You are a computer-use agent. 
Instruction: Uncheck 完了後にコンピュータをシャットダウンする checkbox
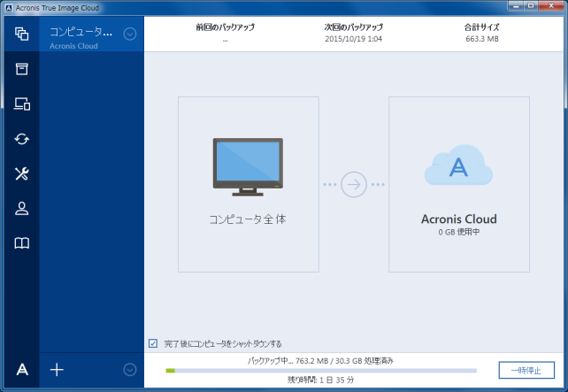(153, 343)
